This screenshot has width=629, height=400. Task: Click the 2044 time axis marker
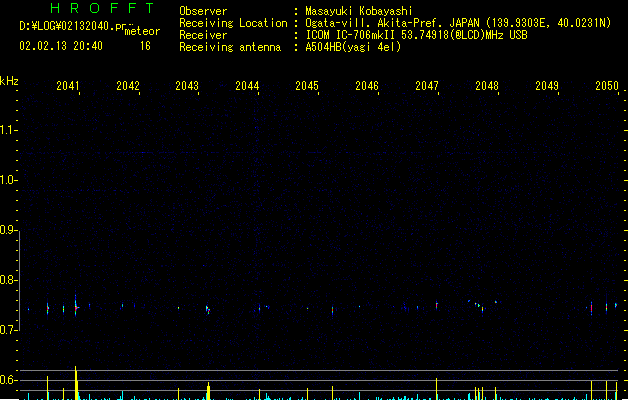click(x=247, y=86)
